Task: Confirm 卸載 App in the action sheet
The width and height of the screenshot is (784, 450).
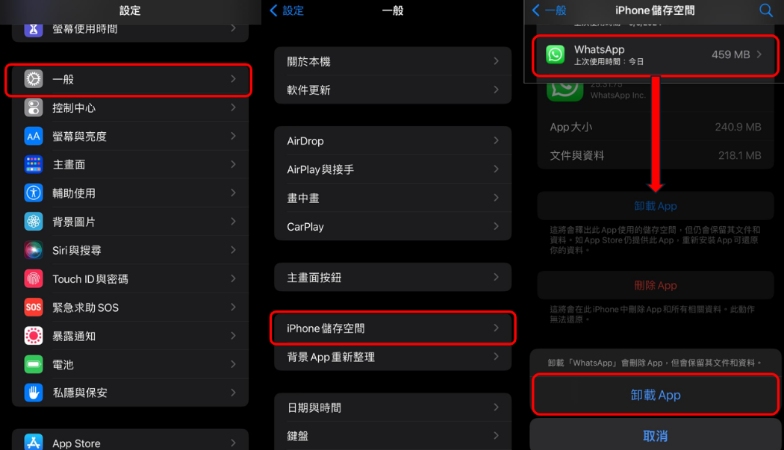Action: coord(656,394)
